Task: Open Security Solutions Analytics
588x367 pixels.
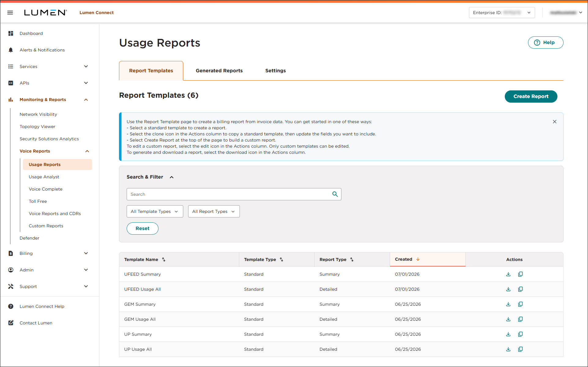Action: coord(49,139)
